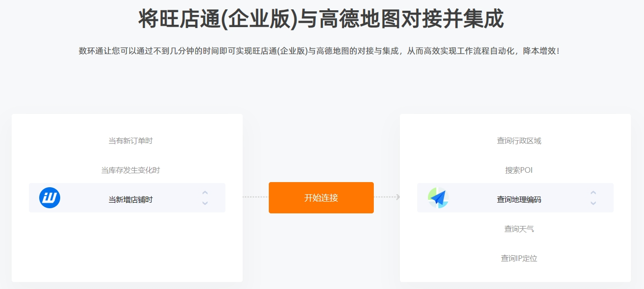Click up chevron in 高德地图 action selector
The image size is (644, 289).
[x=593, y=192]
